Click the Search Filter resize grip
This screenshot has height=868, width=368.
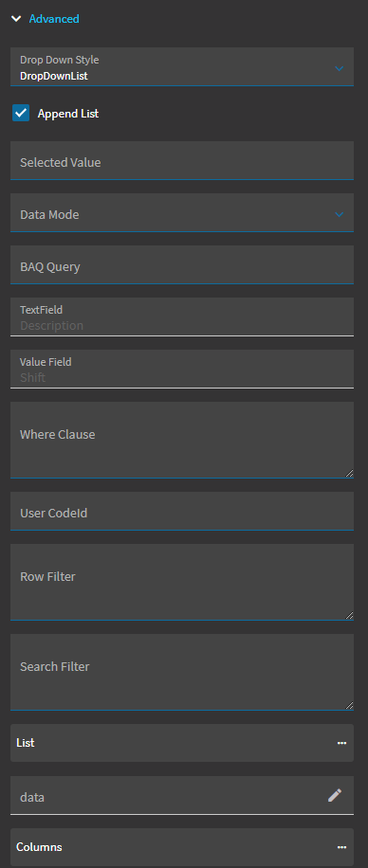click(349, 706)
